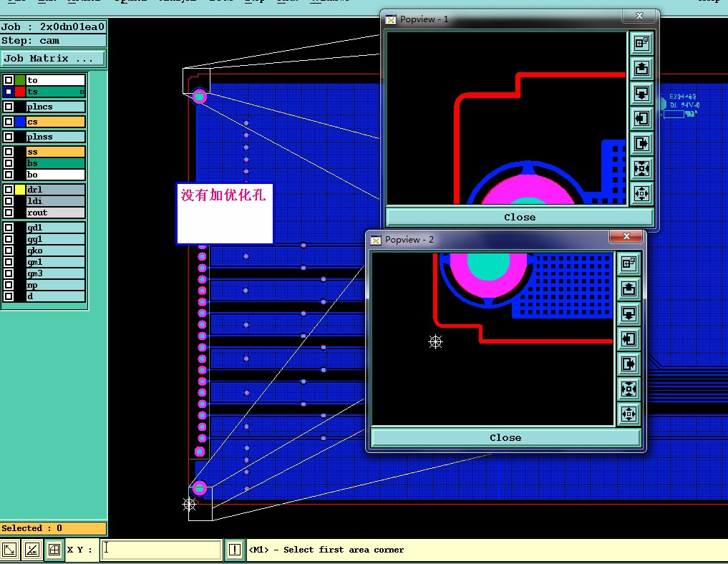This screenshot has height=564, width=728.
Task: Pan left in Popview - 2
Action: 628,339
